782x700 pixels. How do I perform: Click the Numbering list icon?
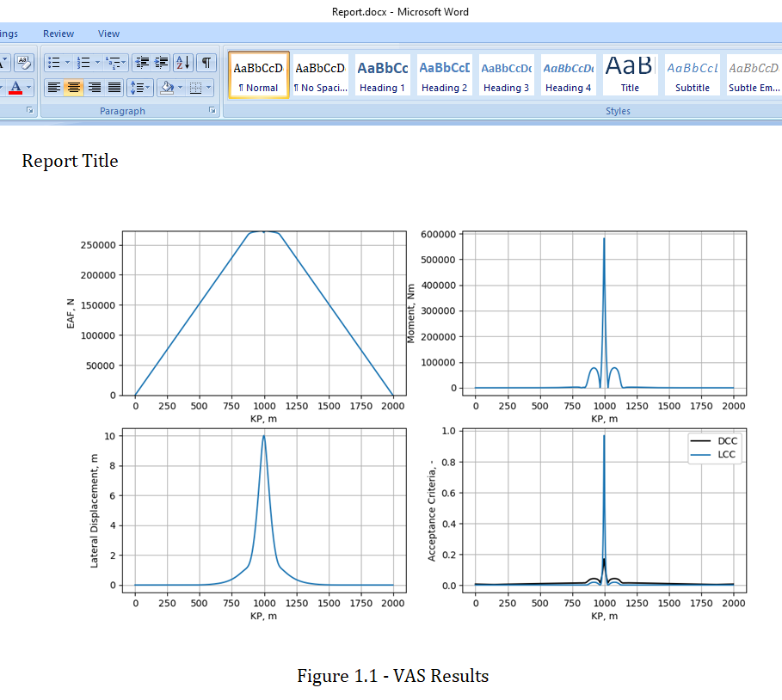pos(83,63)
